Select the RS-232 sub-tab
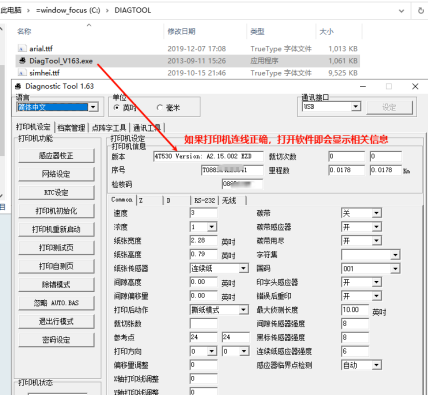Viewport: 428px width, 395px height. (x=205, y=200)
